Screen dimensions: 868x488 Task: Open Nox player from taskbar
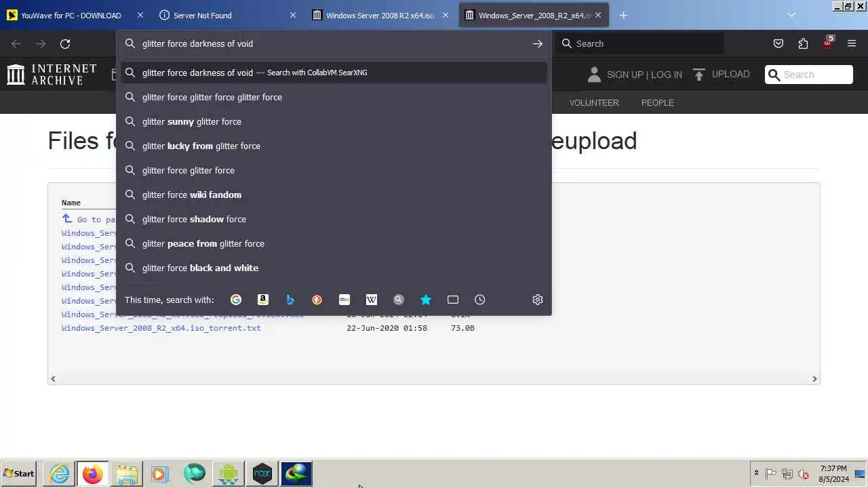pyautogui.click(x=262, y=474)
